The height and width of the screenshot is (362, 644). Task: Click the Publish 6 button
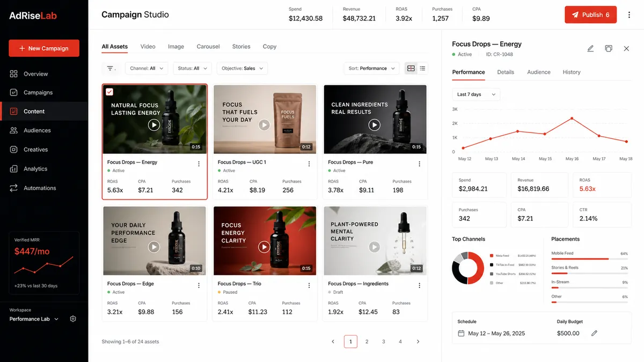pos(590,15)
